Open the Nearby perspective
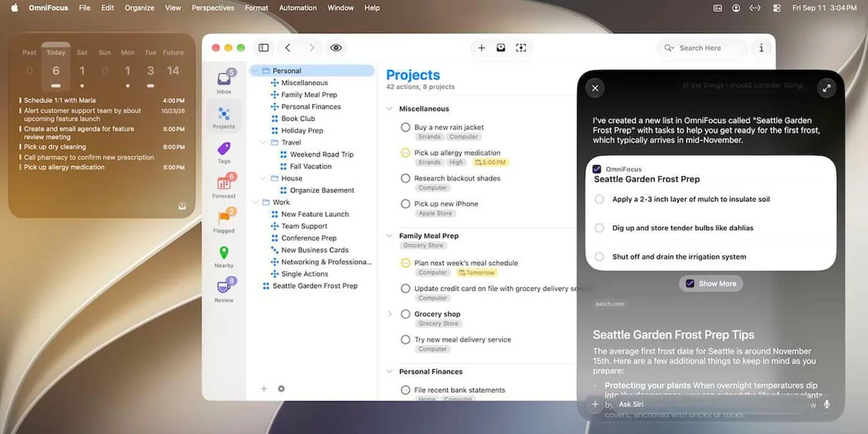This screenshot has height=434, width=868. 224,255
